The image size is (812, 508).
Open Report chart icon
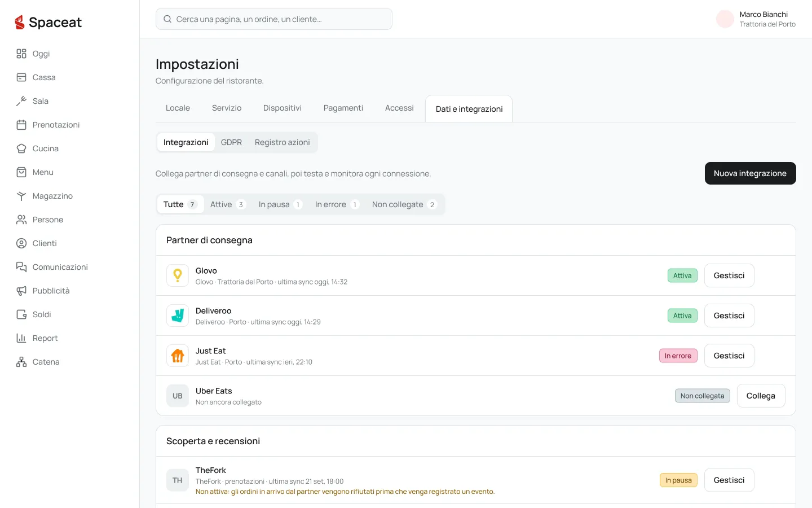pyautogui.click(x=21, y=338)
